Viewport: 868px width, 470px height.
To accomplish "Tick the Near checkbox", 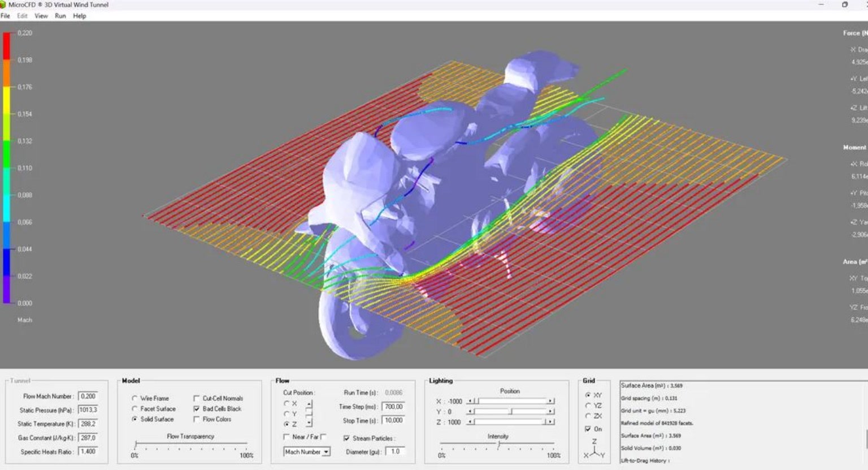I will click(286, 437).
